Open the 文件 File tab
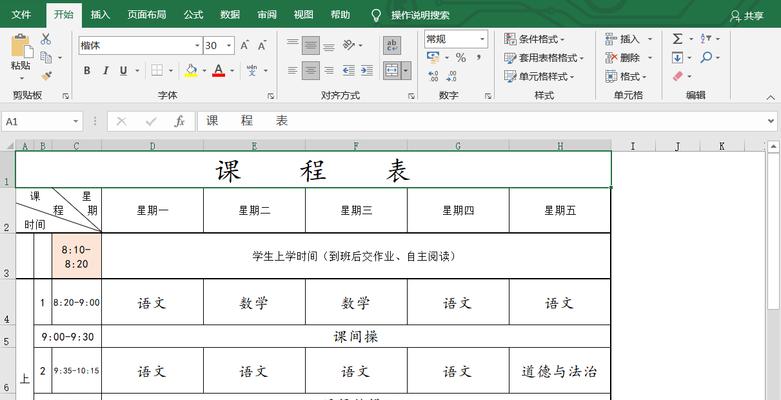 coord(21,14)
